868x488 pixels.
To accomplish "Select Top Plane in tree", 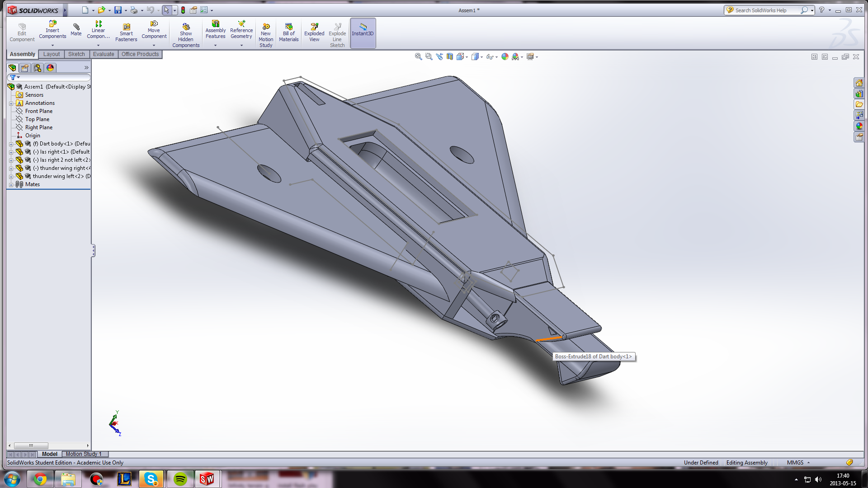I will (x=37, y=119).
